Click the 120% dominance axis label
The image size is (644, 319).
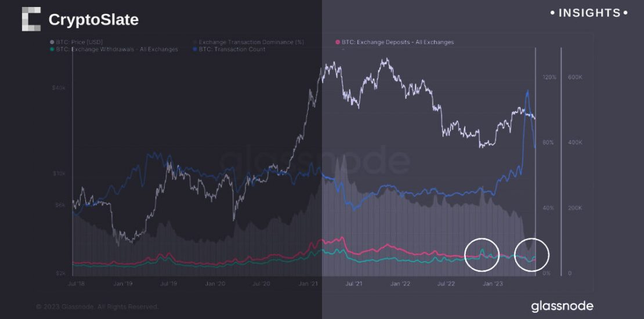coord(549,77)
